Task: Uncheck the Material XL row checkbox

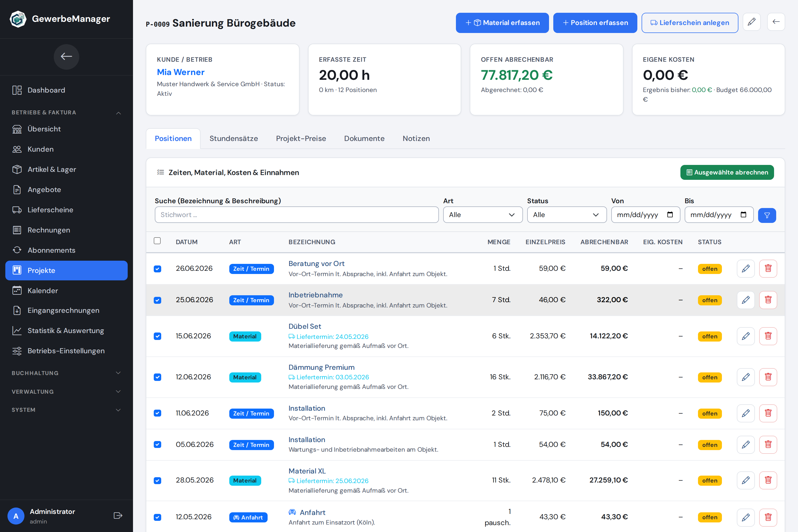Action: pos(157,481)
